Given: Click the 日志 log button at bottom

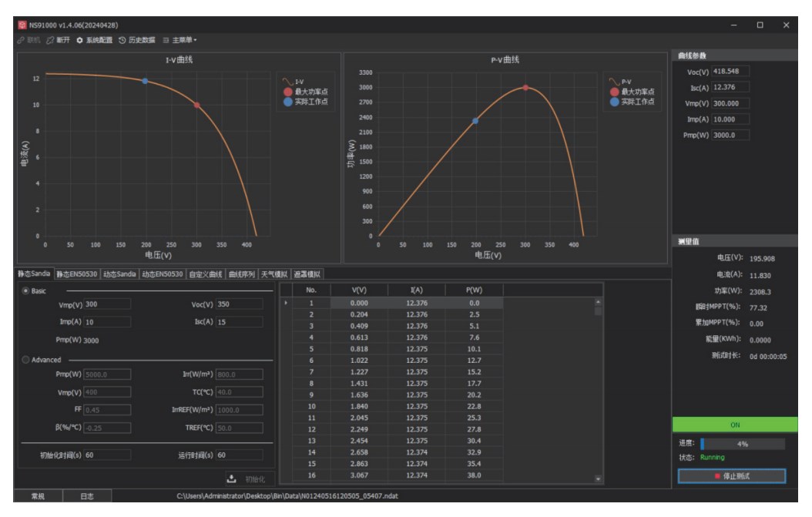Looking at the screenshot, I should coord(89,497).
